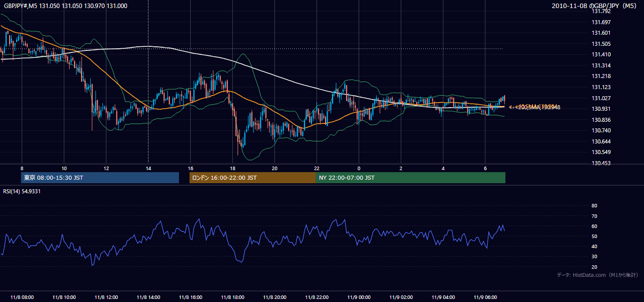
Task: Click the 11/8 16:00 date label
Action: pyautogui.click(x=190, y=297)
